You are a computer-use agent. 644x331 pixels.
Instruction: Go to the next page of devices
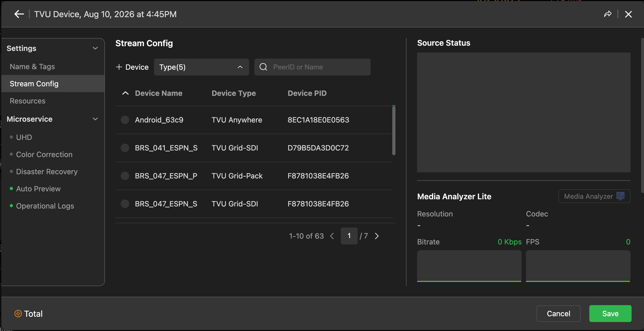[377, 236]
